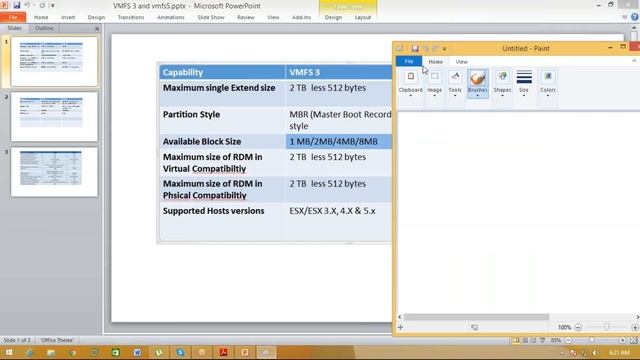Expand the Image group in Paint
640x360 pixels.
(434, 84)
